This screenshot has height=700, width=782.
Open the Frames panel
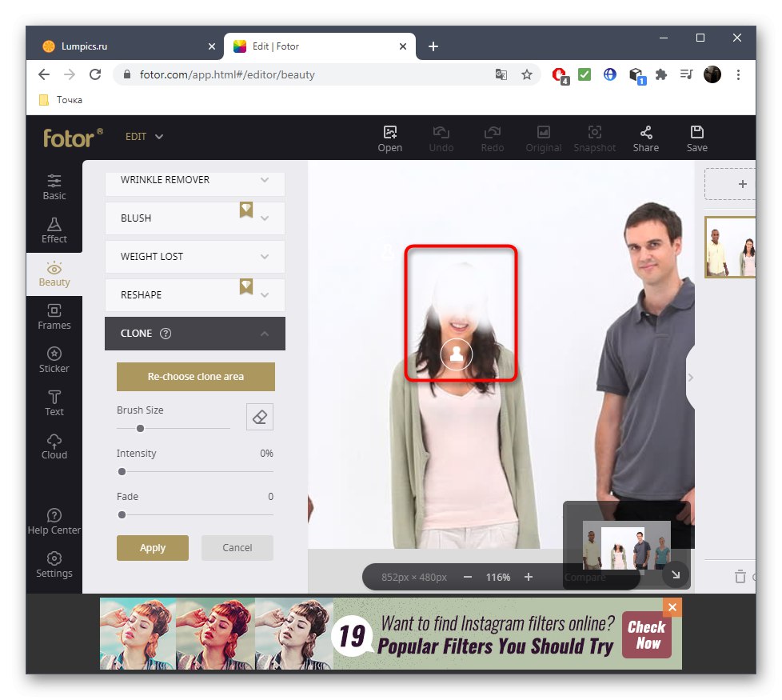click(x=54, y=317)
